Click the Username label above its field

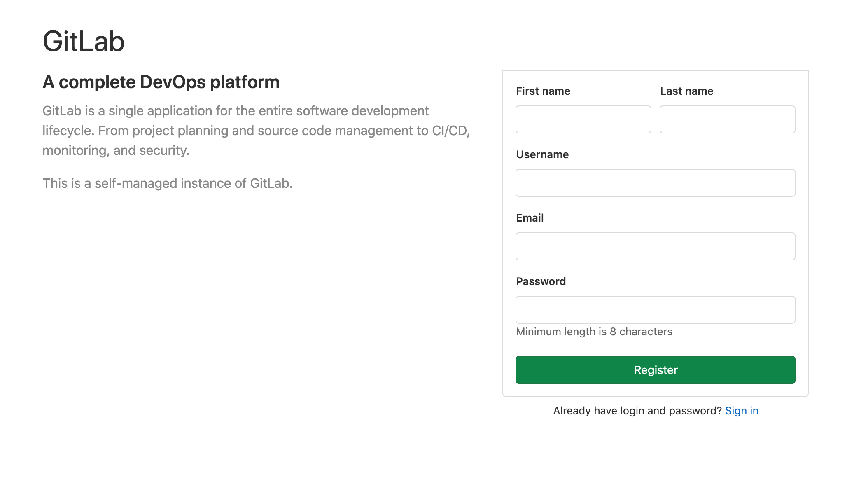point(542,154)
